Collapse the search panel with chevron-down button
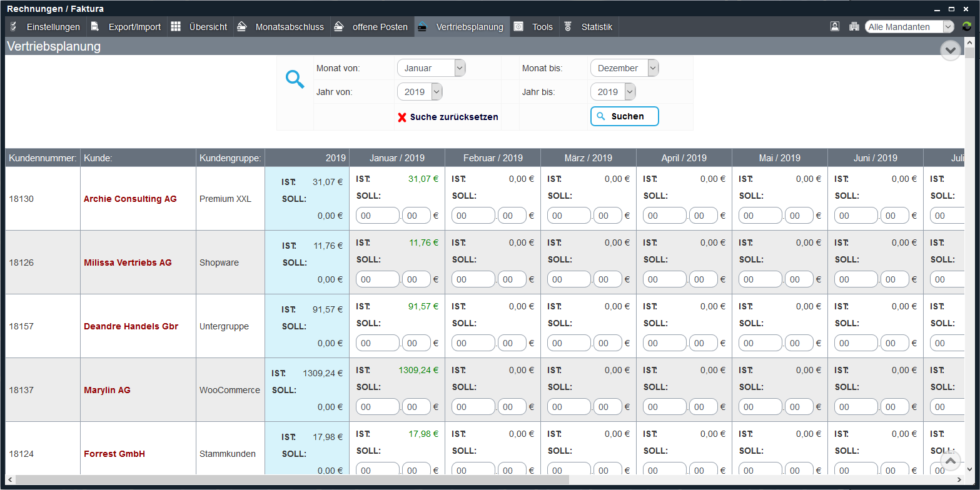980x490 pixels. point(951,50)
